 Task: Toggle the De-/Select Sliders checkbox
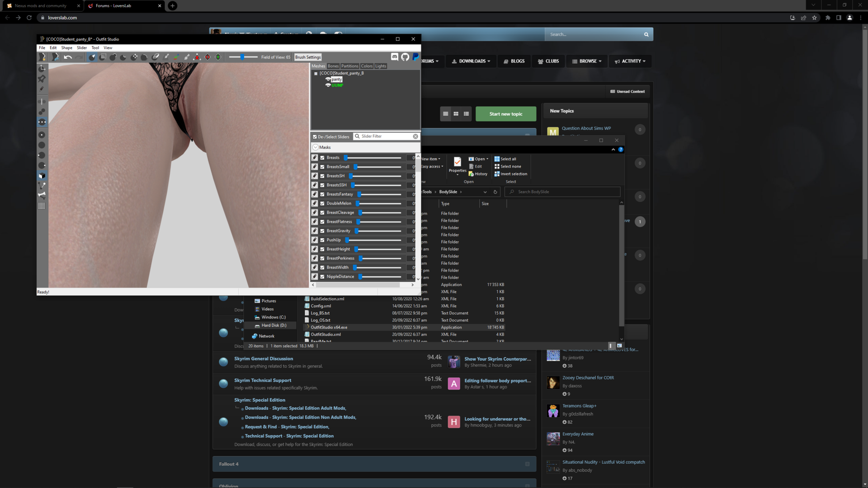(315, 136)
